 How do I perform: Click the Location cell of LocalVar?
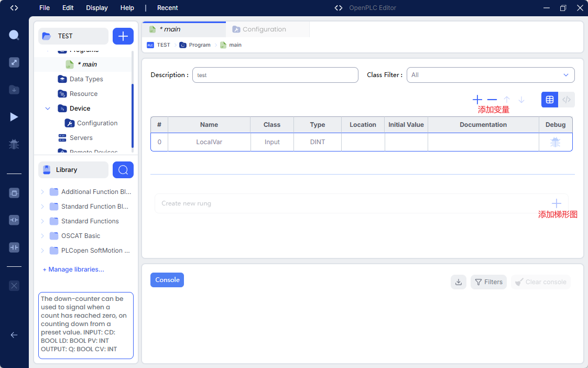pyautogui.click(x=363, y=142)
